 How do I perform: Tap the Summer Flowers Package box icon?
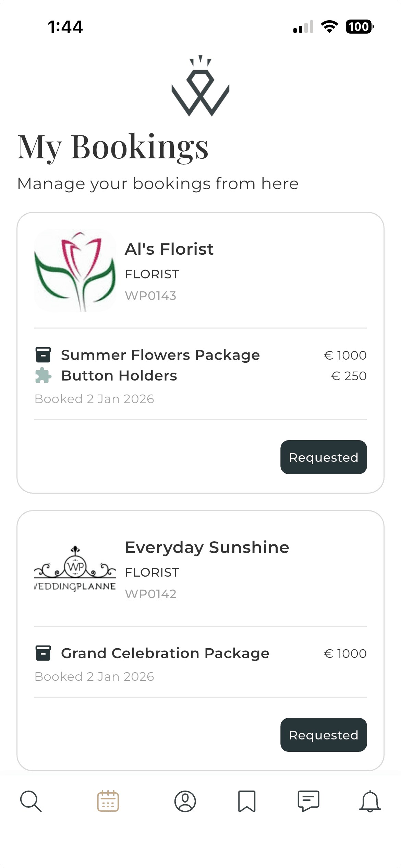[43, 355]
